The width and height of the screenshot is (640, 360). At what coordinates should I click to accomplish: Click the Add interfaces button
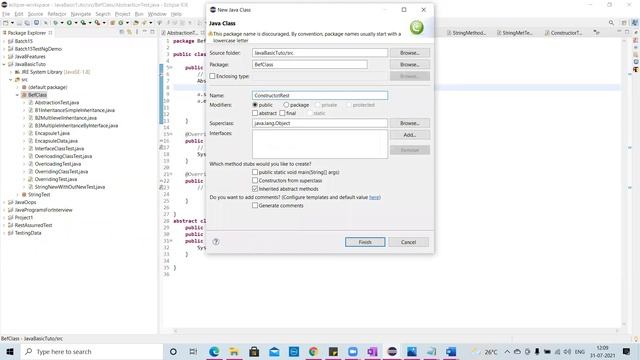[x=410, y=135]
